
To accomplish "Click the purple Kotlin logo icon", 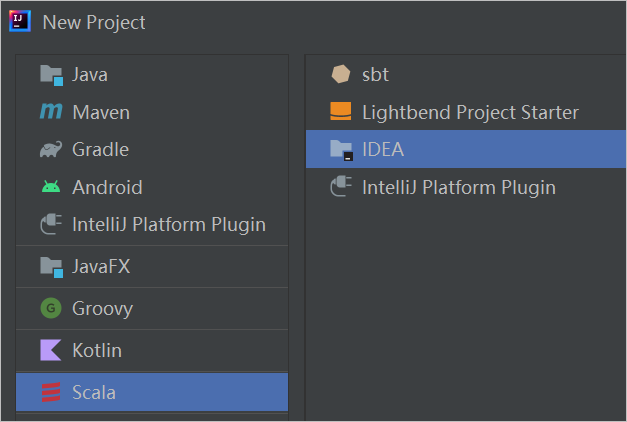I will click(x=51, y=350).
